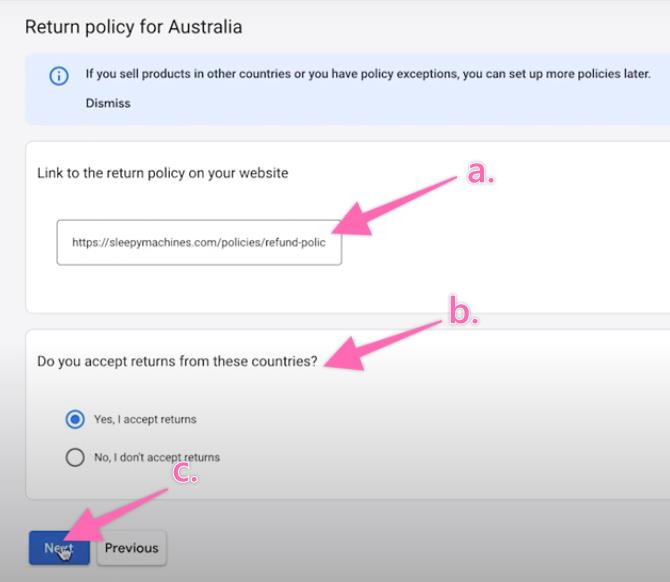Go back with the Previous button
670x582 pixels.
pos(131,548)
